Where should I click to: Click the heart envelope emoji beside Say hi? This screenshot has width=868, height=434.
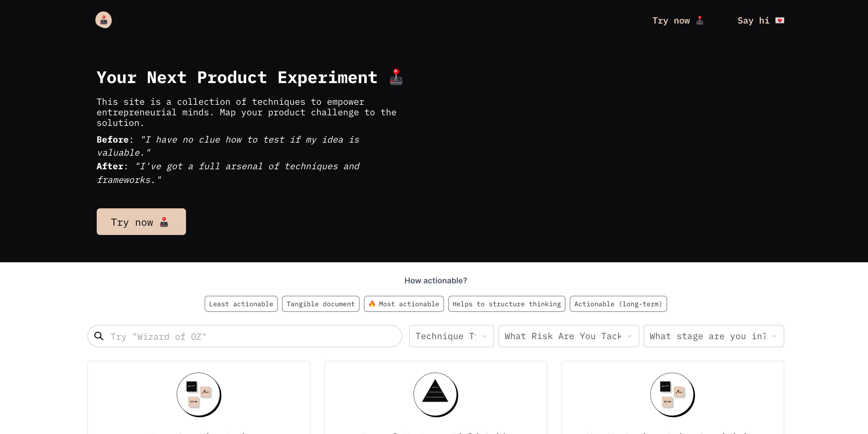pyautogui.click(x=780, y=20)
